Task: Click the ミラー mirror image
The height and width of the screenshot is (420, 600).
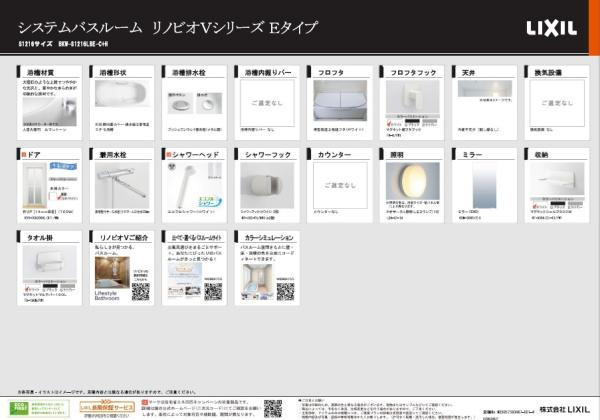Action: click(x=484, y=186)
